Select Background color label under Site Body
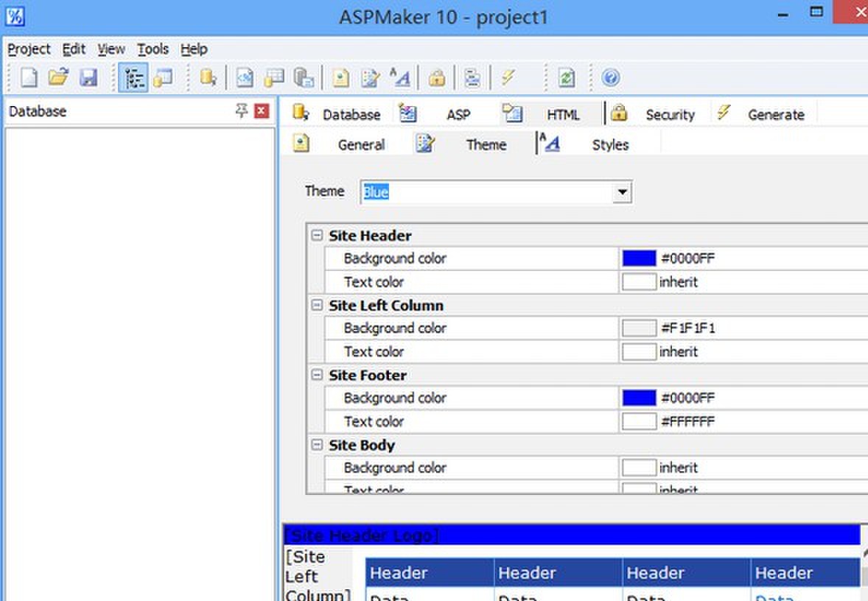The width and height of the screenshot is (868, 601). 395,468
